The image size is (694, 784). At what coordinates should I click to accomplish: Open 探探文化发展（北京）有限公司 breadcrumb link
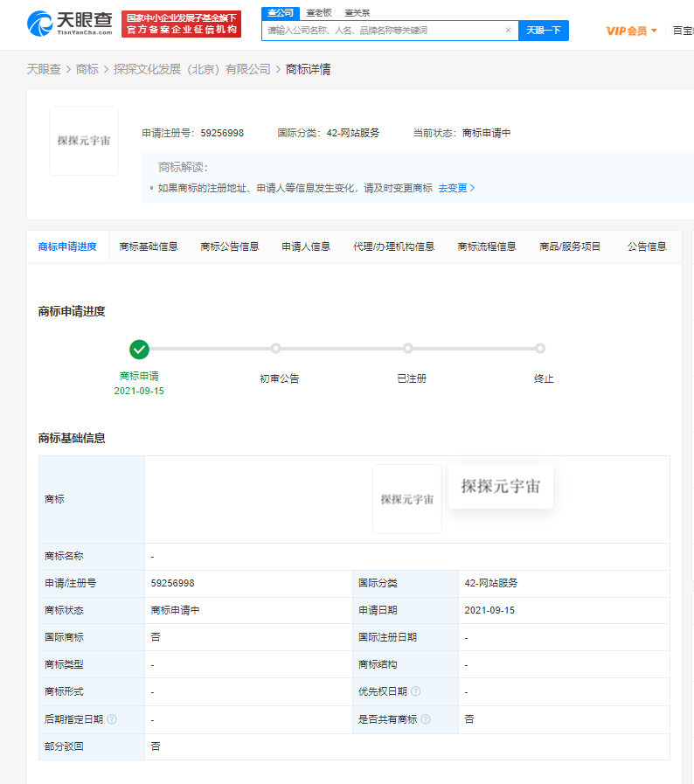[x=192, y=69]
